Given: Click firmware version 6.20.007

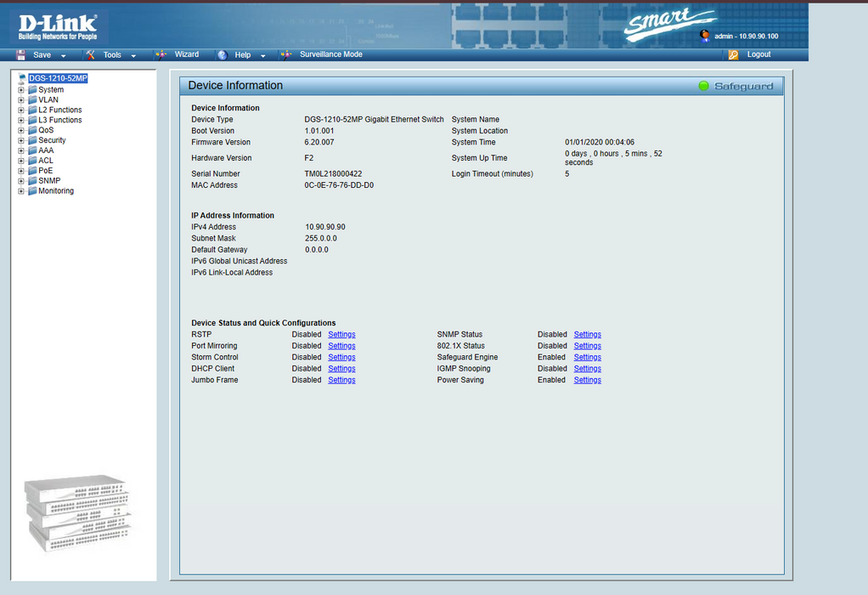Looking at the screenshot, I should [319, 143].
